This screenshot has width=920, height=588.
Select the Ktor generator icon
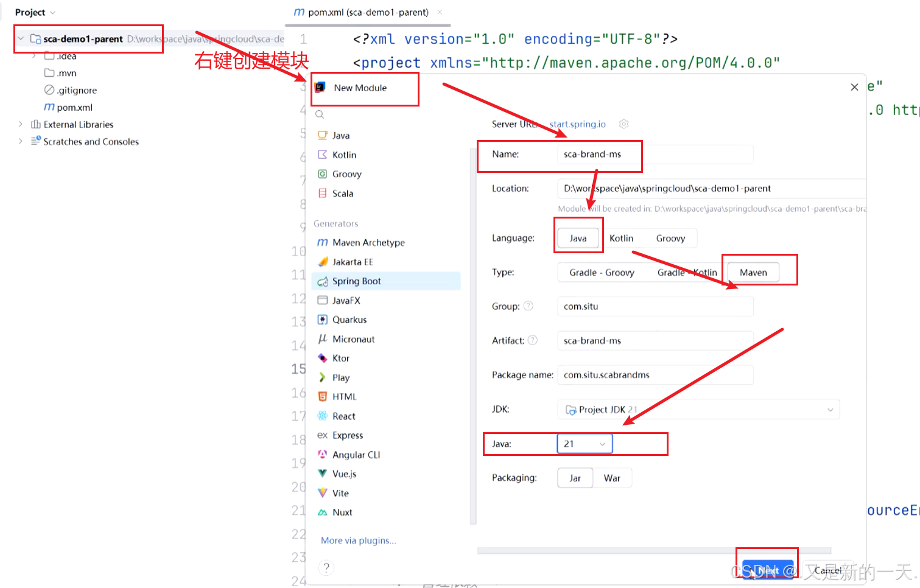click(323, 358)
